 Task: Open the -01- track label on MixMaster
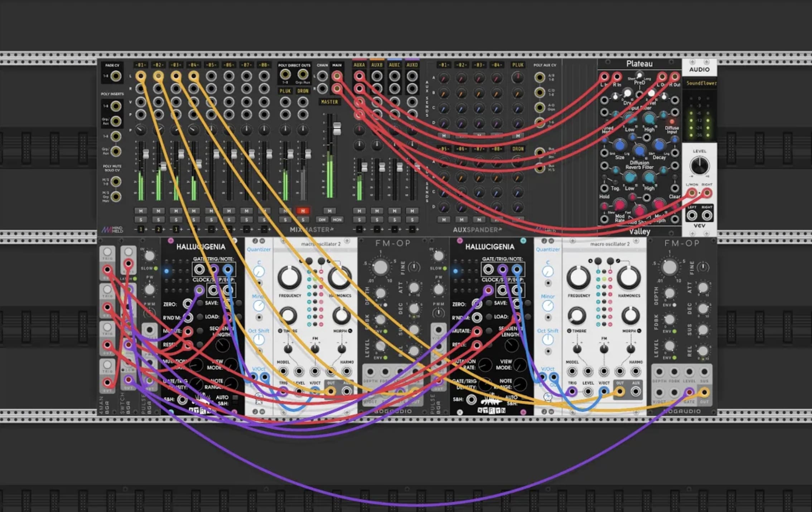point(141,65)
